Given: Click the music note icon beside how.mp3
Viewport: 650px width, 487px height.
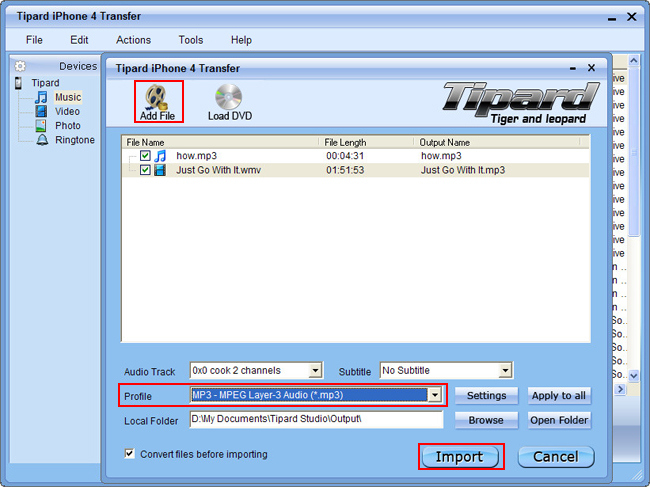Looking at the screenshot, I should click(160, 156).
